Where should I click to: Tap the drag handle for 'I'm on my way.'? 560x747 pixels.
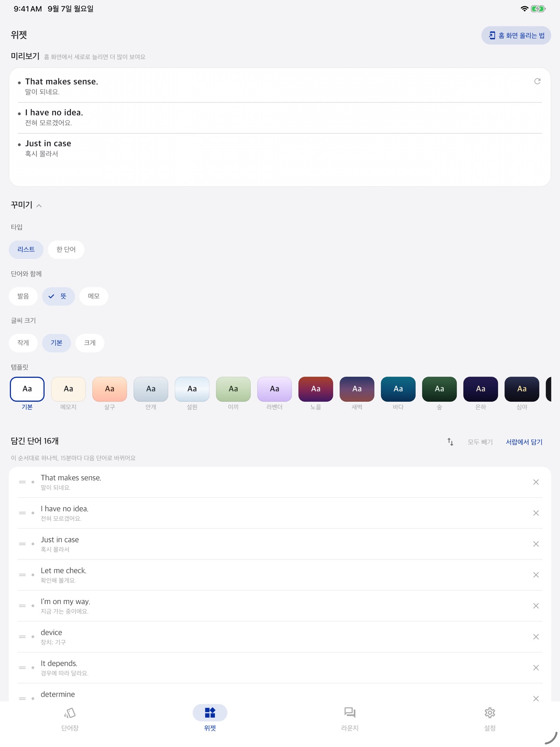tap(22, 605)
